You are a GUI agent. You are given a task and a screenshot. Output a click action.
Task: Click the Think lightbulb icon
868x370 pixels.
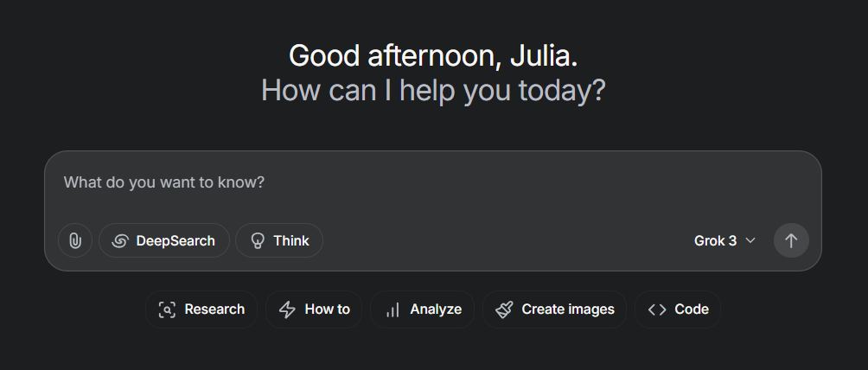[x=258, y=241]
